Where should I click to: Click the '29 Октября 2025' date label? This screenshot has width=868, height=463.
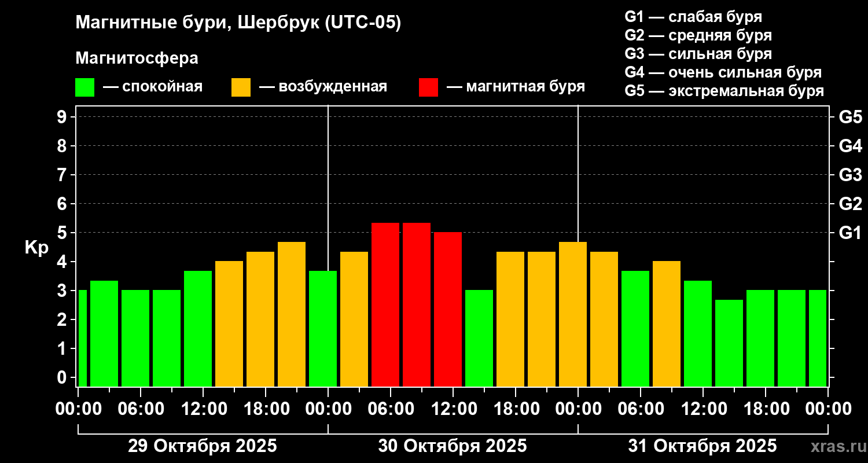pos(203,446)
